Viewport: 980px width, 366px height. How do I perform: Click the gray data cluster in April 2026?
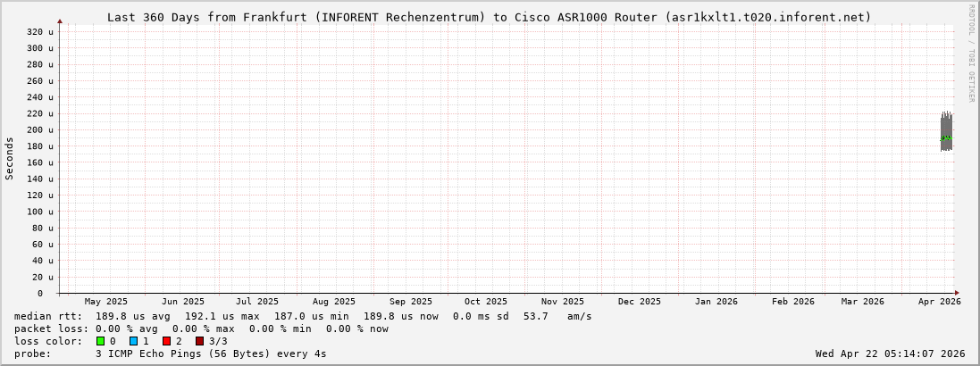[946, 132]
